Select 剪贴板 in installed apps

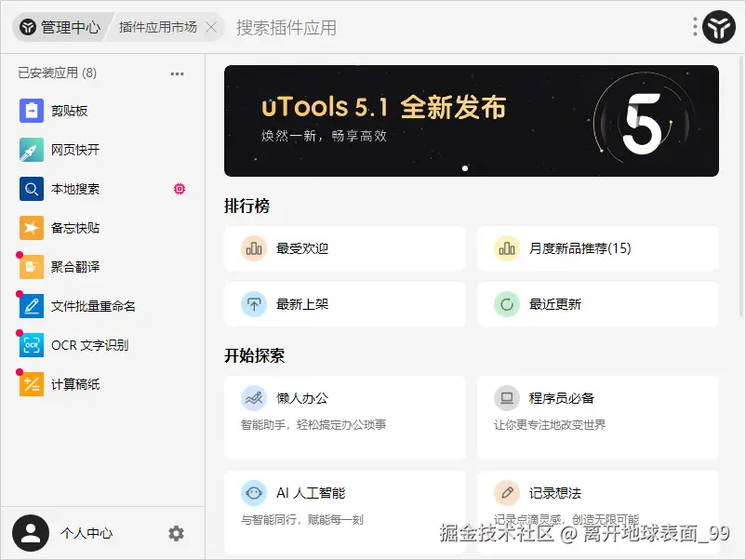pos(102,111)
